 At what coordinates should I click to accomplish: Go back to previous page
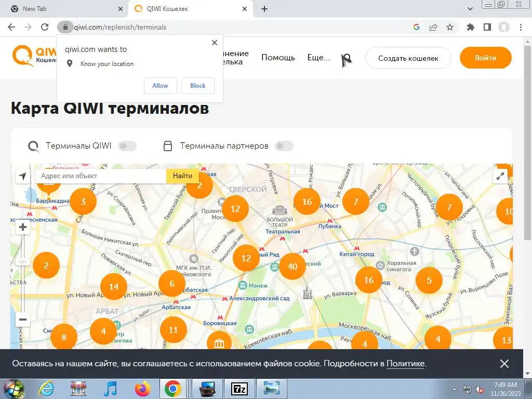click(11, 27)
